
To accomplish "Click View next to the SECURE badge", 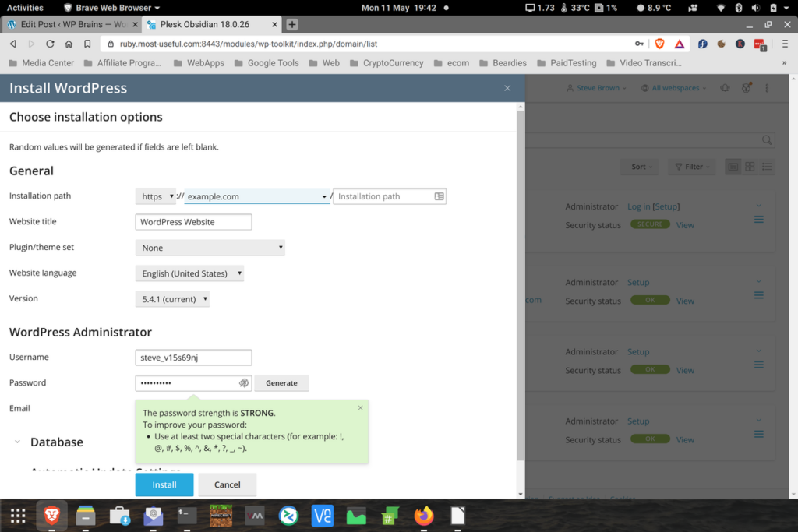I will point(685,225).
